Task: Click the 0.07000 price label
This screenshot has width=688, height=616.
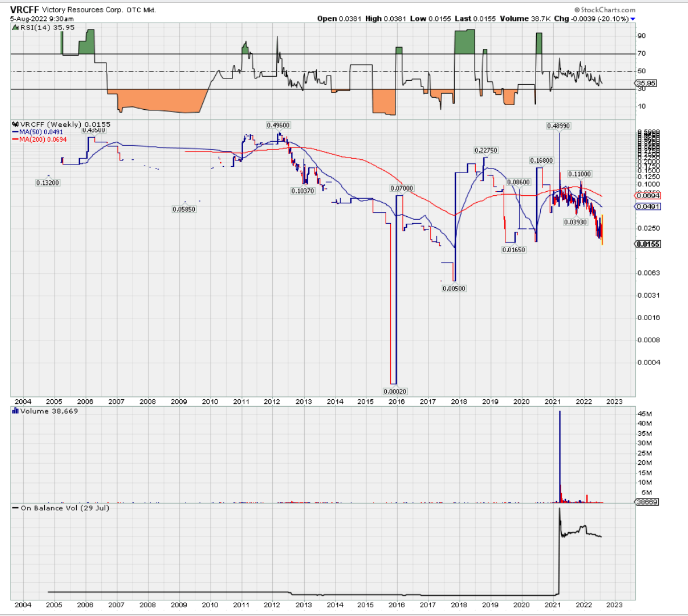Action: pyautogui.click(x=401, y=188)
